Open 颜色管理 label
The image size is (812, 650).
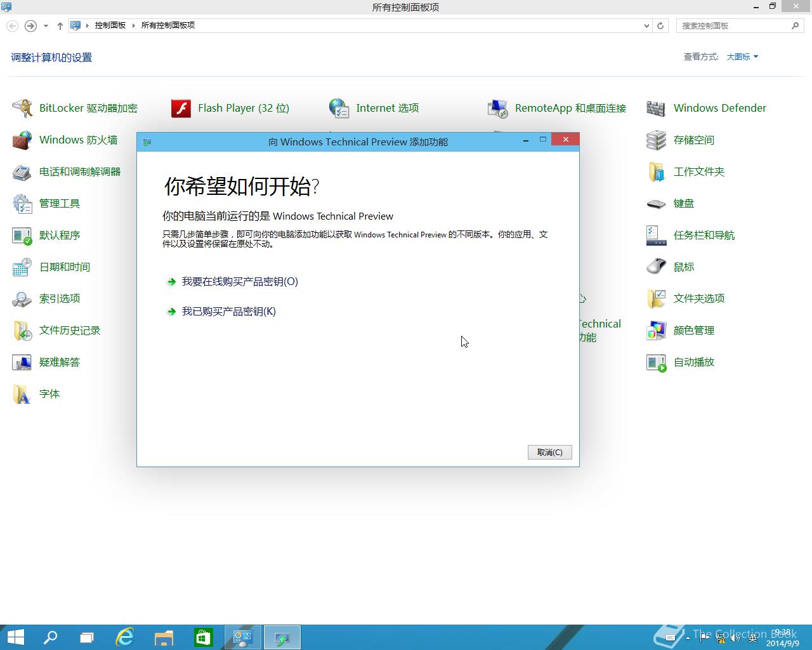click(694, 330)
